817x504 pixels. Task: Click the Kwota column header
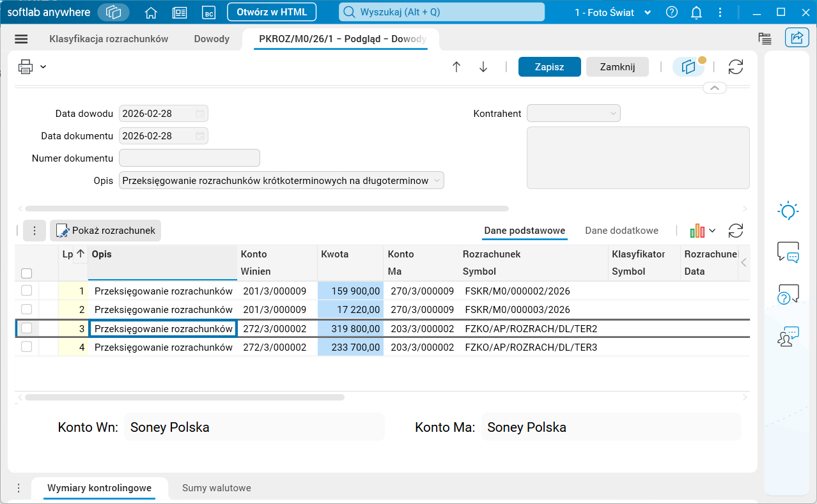350,263
